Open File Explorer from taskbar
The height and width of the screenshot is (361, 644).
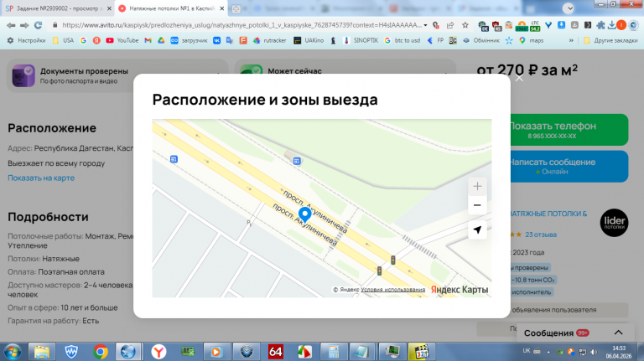[x=42, y=352]
